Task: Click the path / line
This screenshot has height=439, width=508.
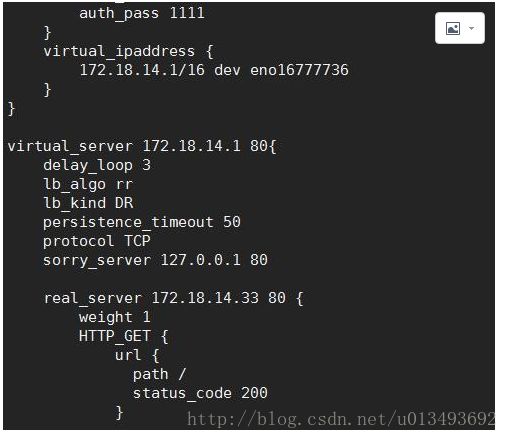Action: point(159,374)
